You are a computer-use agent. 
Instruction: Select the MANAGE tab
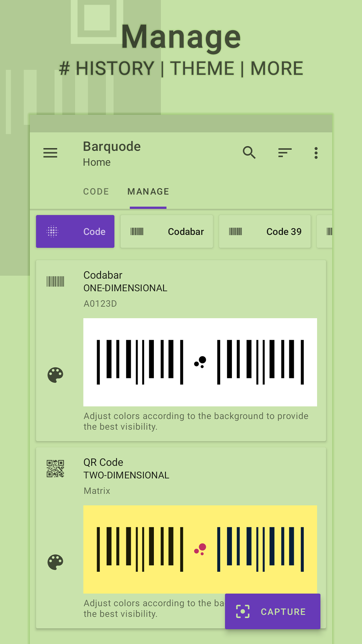pyautogui.click(x=148, y=192)
